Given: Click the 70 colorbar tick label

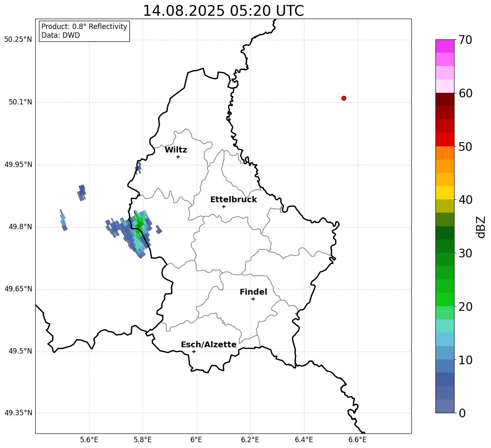Looking at the screenshot, I should tap(465, 40).
